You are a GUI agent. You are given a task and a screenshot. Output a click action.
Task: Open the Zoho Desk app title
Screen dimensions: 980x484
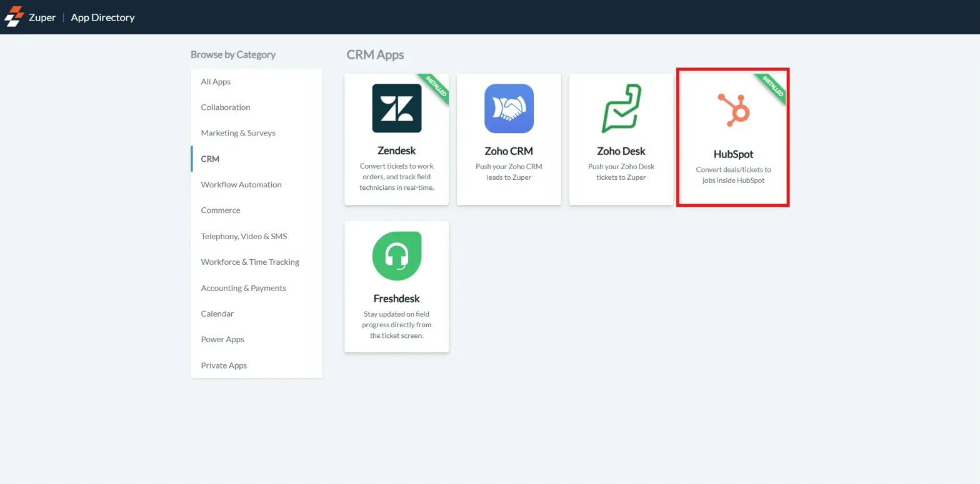621,151
